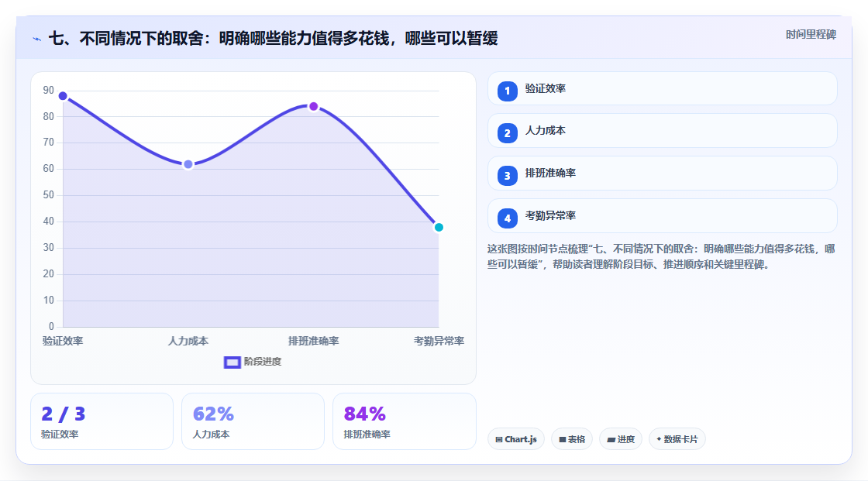Click the description paragraph starting 这张图按时间节点

point(661,257)
